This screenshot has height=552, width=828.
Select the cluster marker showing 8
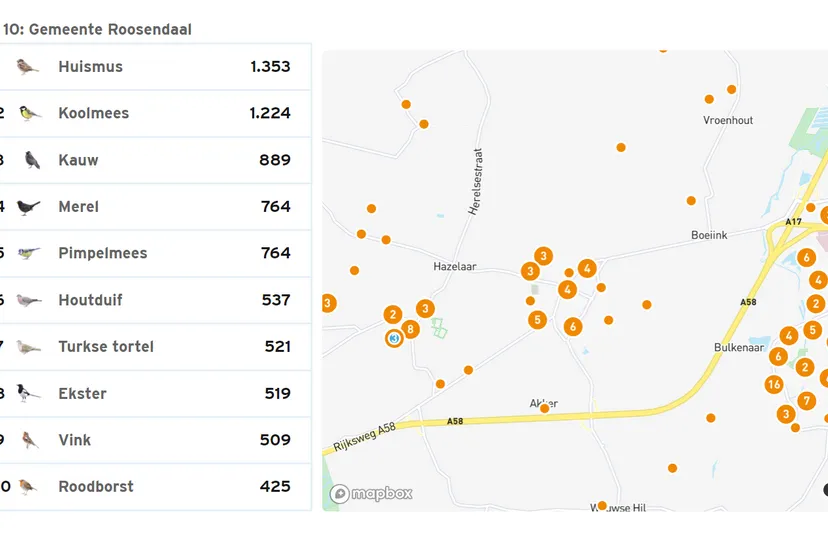point(409,329)
